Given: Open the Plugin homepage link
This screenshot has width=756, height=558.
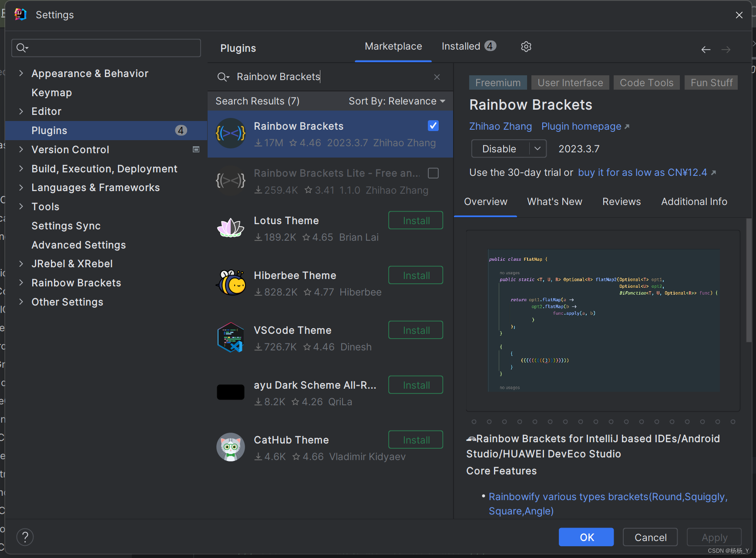Looking at the screenshot, I should pyautogui.click(x=585, y=126).
